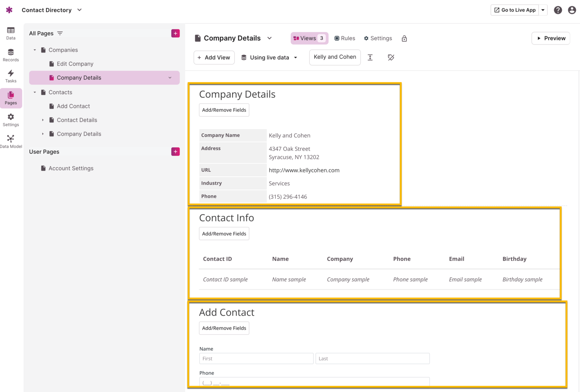Click the help question mark icon
The width and height of the screenshot is (580, 392).
pyautogui.click(x=558, y=10)
